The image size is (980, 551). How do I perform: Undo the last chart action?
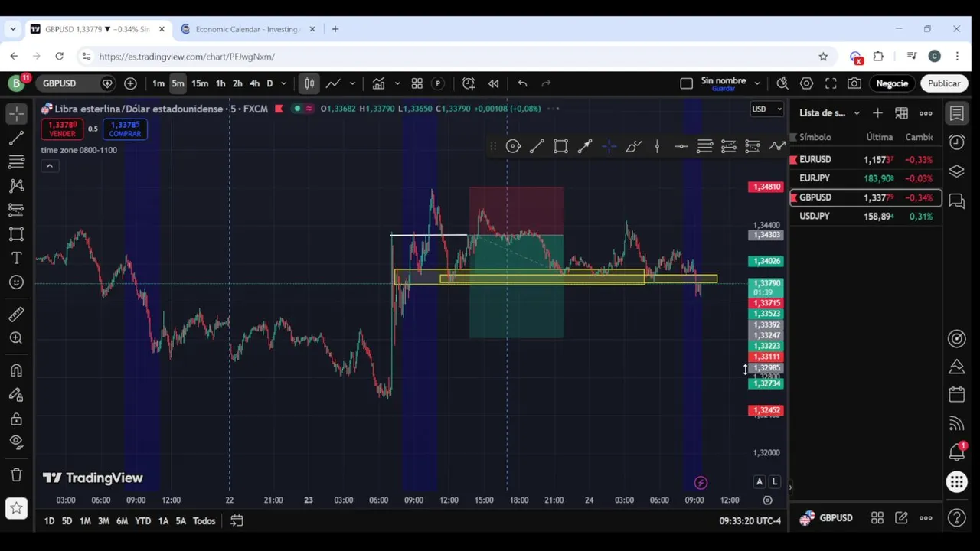coord(522,83)
